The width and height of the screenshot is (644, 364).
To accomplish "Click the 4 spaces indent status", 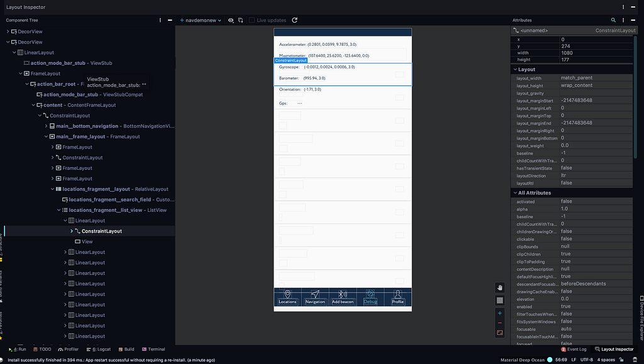I will pos(606,360).
